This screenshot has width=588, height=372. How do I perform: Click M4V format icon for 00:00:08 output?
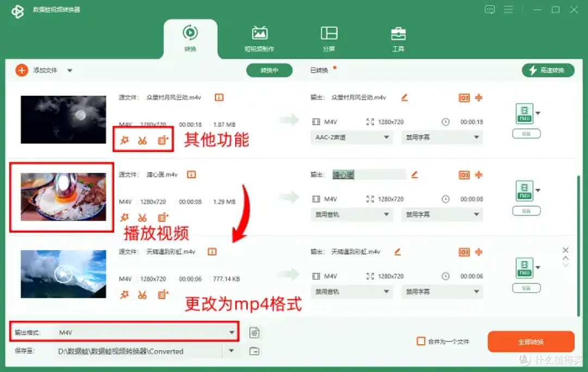524,191
